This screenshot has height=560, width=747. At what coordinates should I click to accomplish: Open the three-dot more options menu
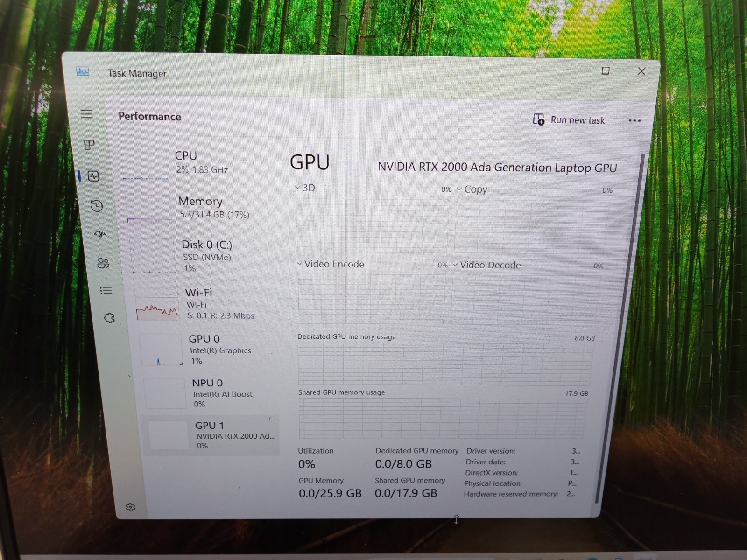tap(634, 120)
